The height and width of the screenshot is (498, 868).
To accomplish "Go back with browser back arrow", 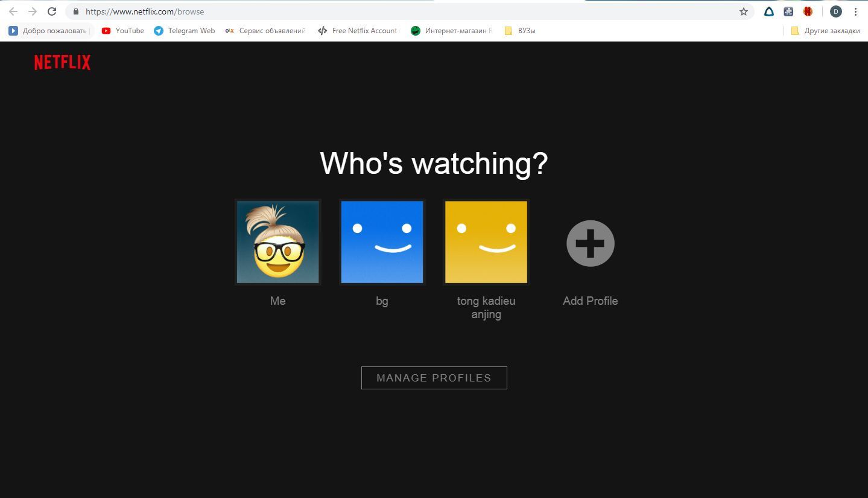I will point(13,11).
